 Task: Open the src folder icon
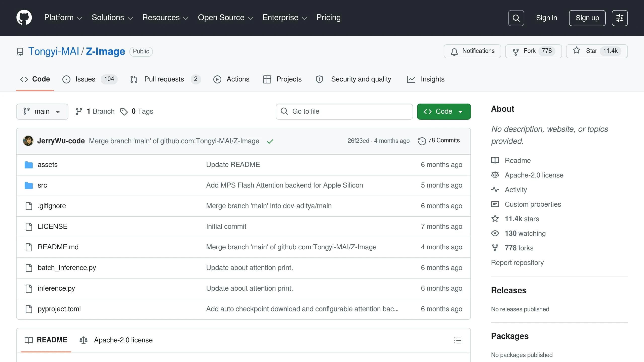(x=29, y=186)
